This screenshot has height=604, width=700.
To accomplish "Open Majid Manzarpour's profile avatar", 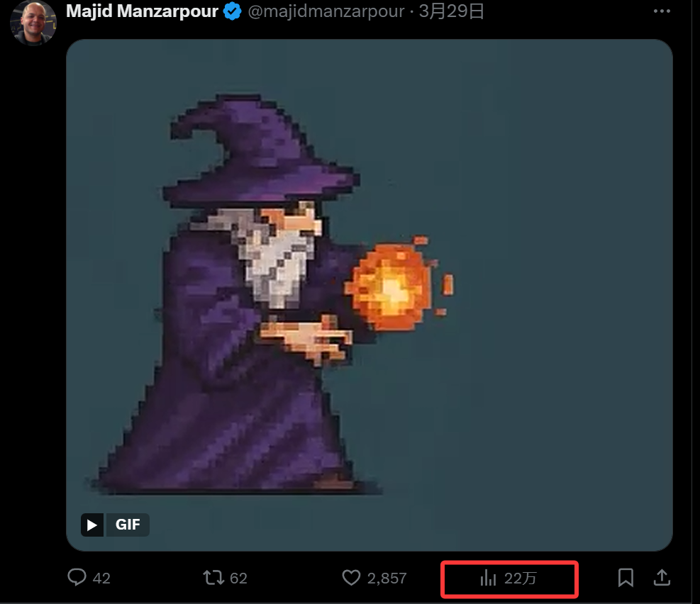I will (33, 22).
